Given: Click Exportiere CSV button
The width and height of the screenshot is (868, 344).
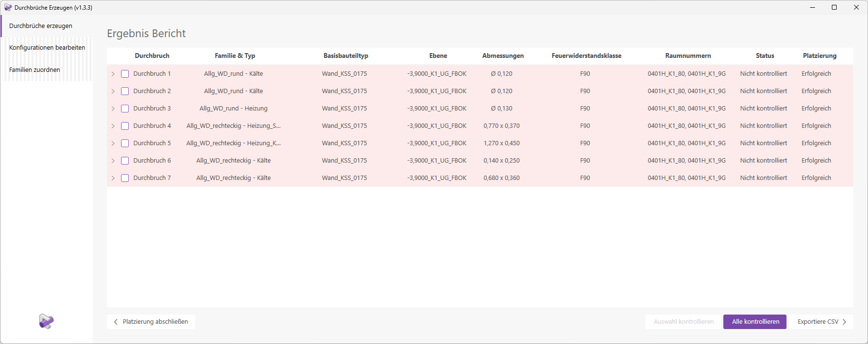Looking at the screenshot, I should click(x=822, y=322).
